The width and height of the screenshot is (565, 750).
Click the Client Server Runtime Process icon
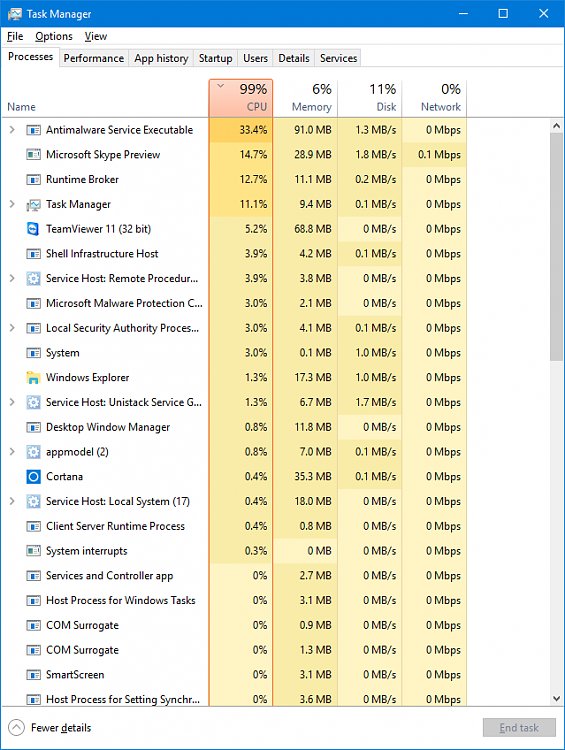[x=33, y=526]
